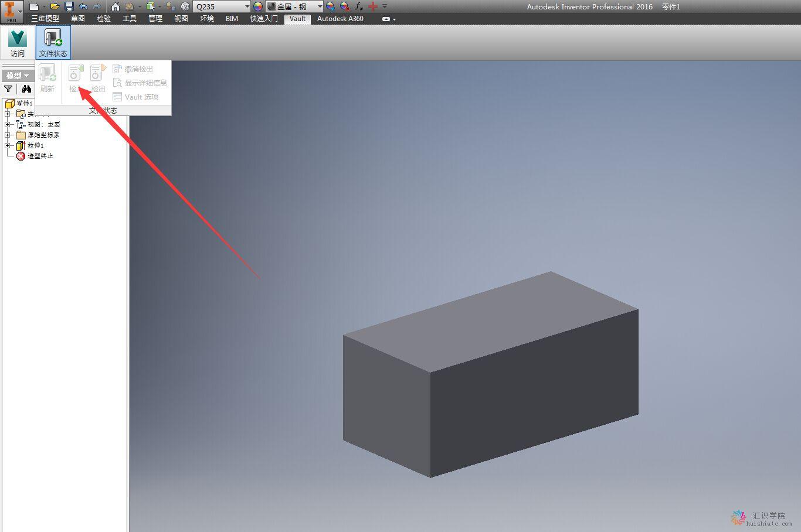
Task: Select the 拉伸1 extrusion feature
Action: pyautogui.click(x=30, y=145)
